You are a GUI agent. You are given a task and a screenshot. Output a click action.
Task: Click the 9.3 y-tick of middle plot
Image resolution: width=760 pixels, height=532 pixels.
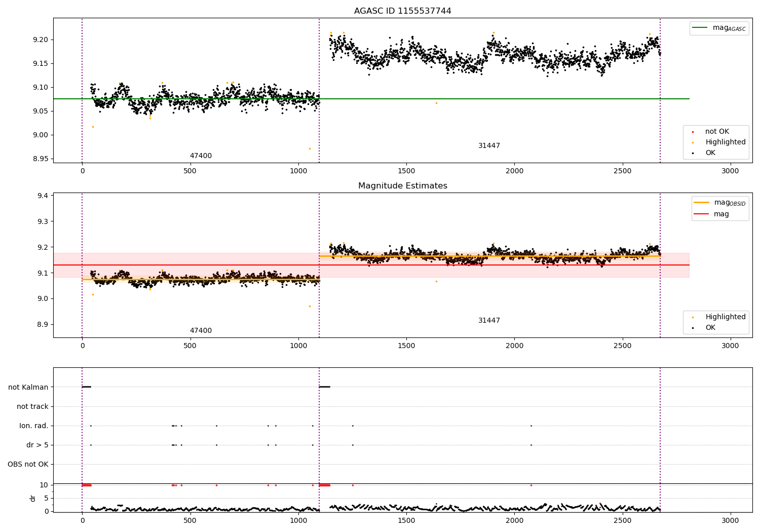click(x=43, y=221)
